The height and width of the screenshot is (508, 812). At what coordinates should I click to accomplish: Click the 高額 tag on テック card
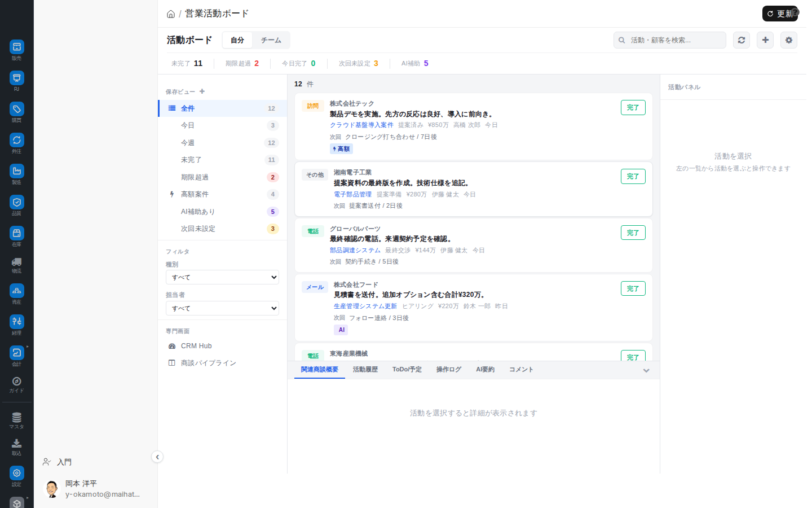point(341,149)
